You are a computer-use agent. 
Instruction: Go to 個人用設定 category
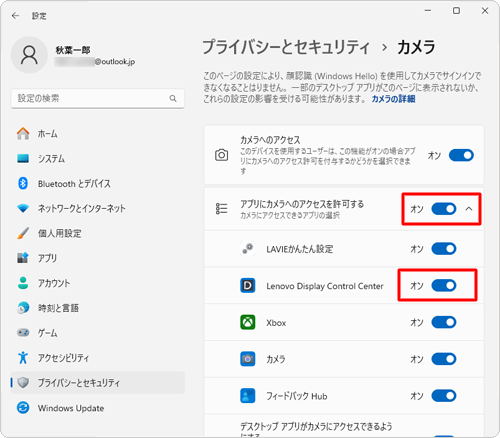click(97, 233)
